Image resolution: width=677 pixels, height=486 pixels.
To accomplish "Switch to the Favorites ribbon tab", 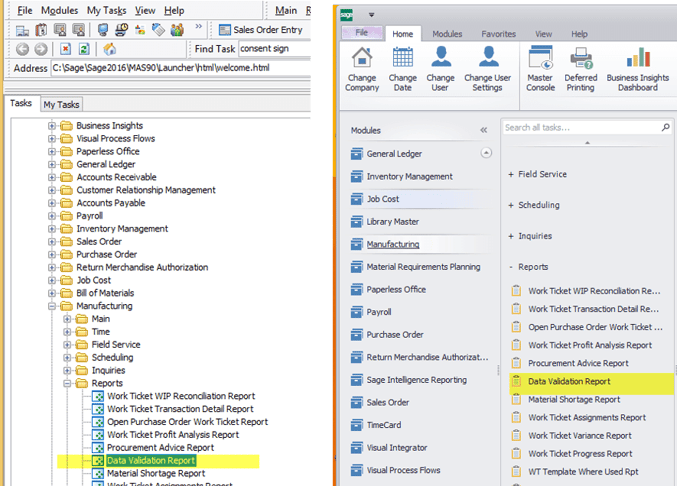I will click(x=498, y=33).
